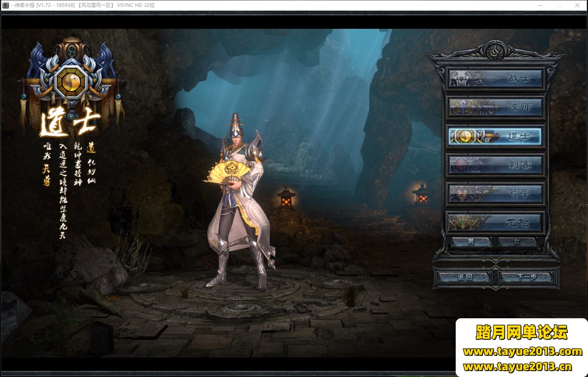The width and height of the screenshot is (588, 377).
Task: Choose female gender 女
Action: (x=517, y=242)
